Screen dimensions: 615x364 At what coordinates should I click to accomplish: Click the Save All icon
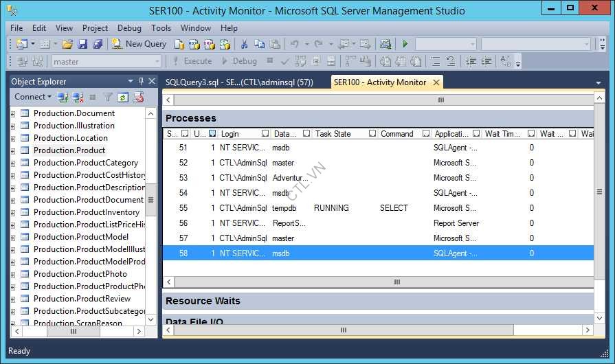(x=98, y=44)
